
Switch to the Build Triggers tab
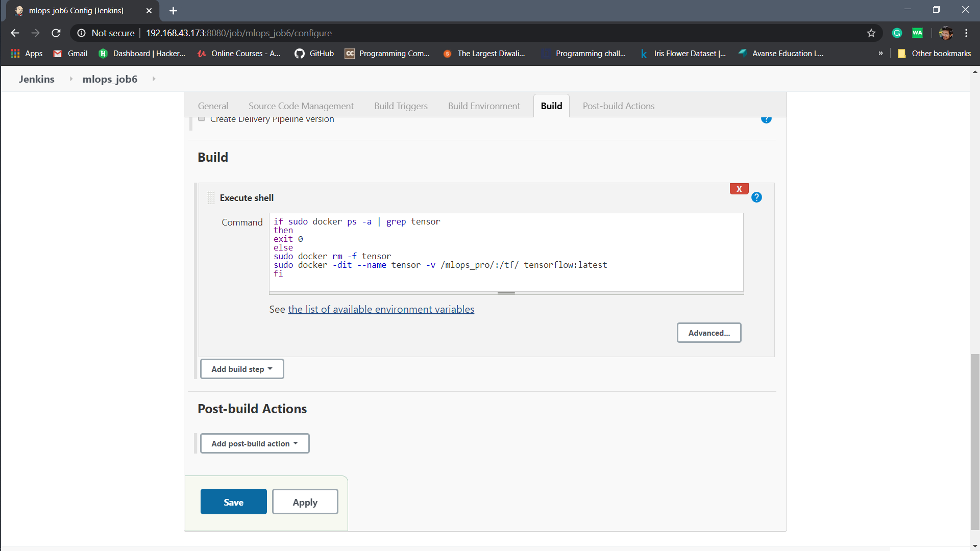pyautogui.click(x=400, y=106)
